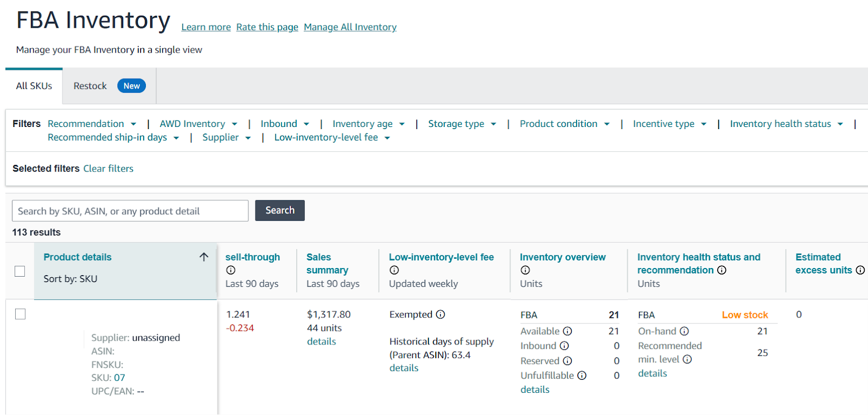Open details link under Recommended min. level

pos(653,374)
